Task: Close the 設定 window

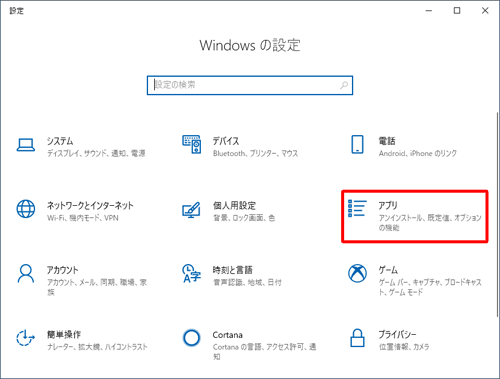Action: [x=485, y=11]
